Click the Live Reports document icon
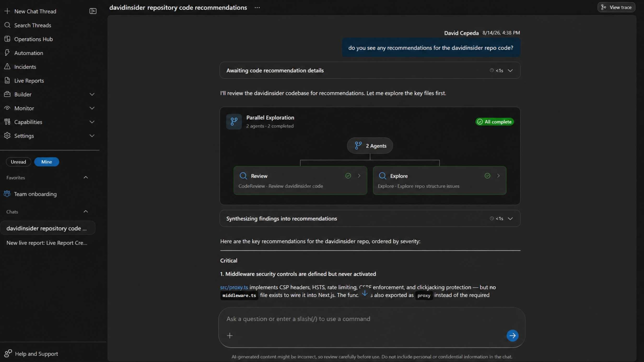The image size is (644, 362). tap(7, 80)
